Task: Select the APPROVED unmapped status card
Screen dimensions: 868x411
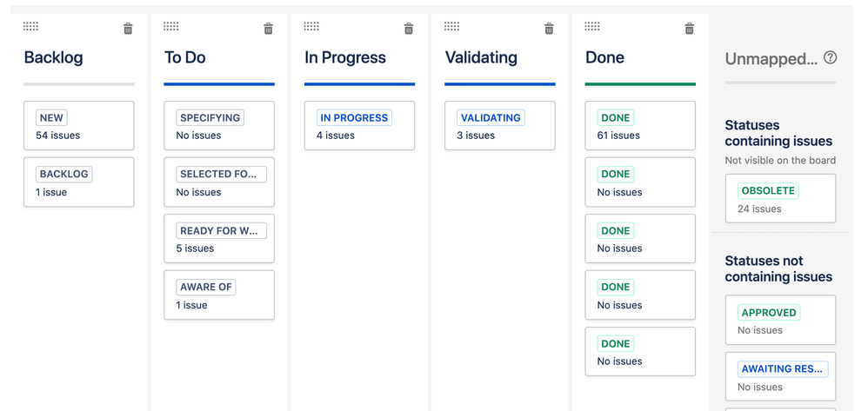Action: [x=780, y=320]
